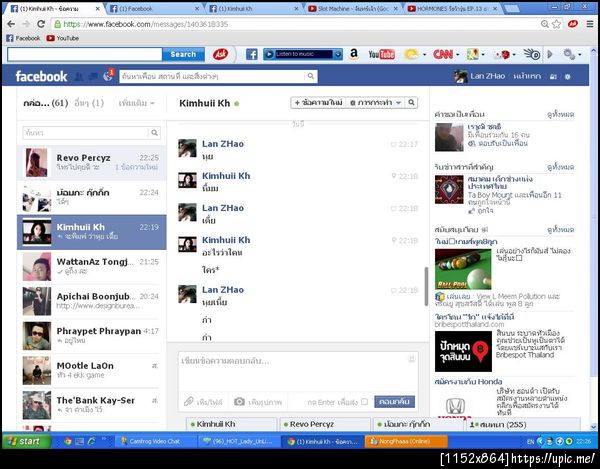
Task: Select the Inbox (61) tab
Action: coord(46,103)
